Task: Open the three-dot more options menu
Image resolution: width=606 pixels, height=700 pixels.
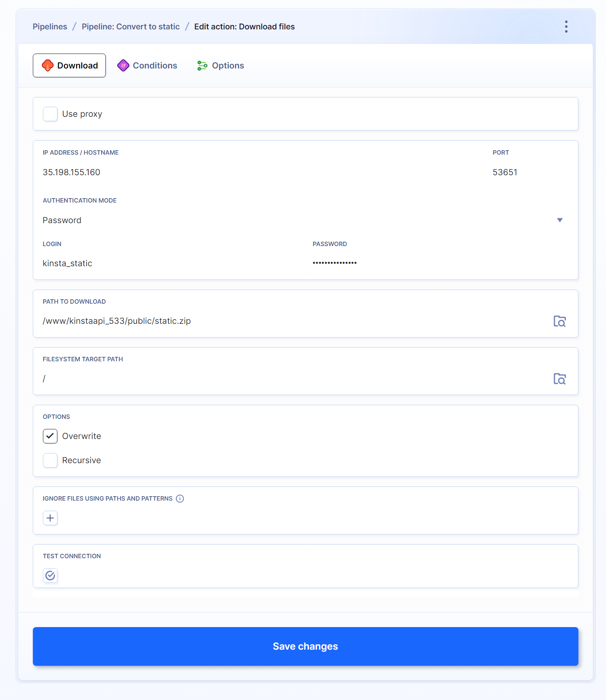Action: (566, 27)
